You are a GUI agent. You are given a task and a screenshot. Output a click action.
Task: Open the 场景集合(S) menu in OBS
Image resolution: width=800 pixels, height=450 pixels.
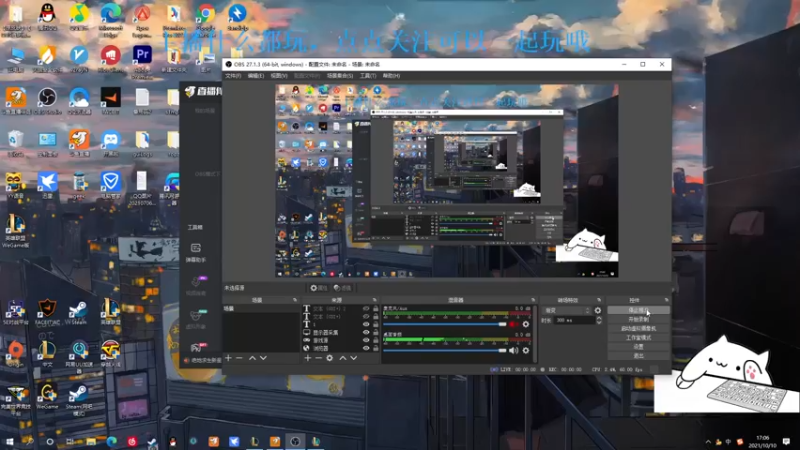[x=340, y=76]
